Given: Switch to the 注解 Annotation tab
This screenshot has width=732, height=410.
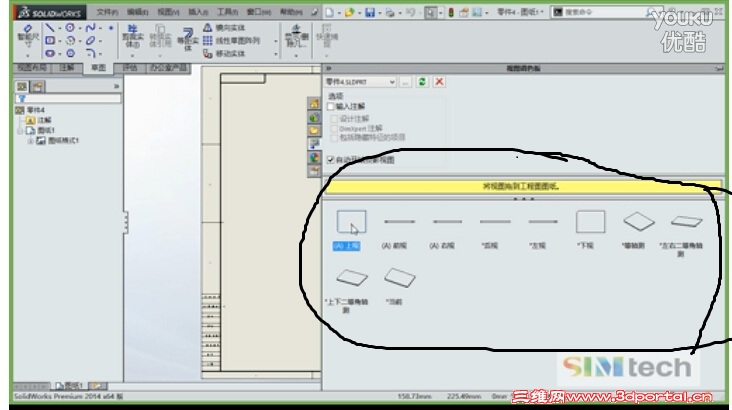Looking at the screenshot, I should pyautogui.click(x=67, y=68).
